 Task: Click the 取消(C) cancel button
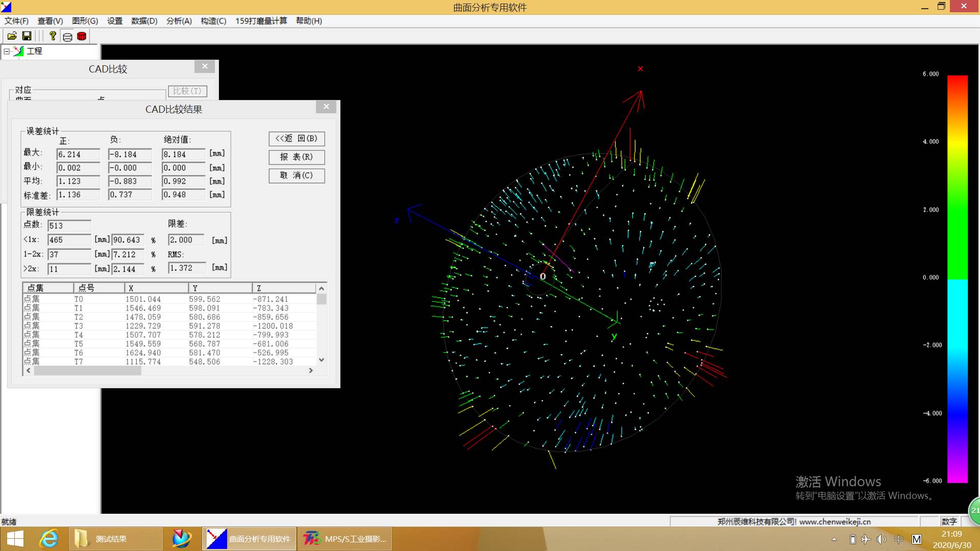point(297,176)
